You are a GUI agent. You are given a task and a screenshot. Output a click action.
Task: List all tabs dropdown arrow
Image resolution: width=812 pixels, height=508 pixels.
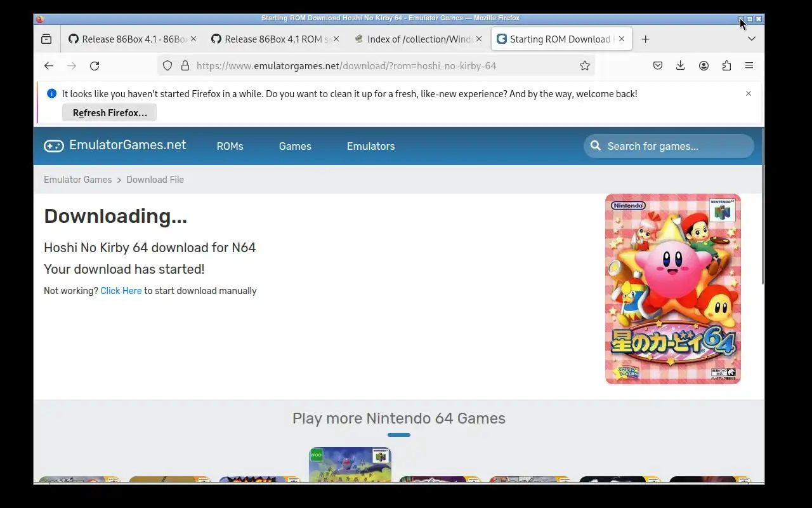752,39
